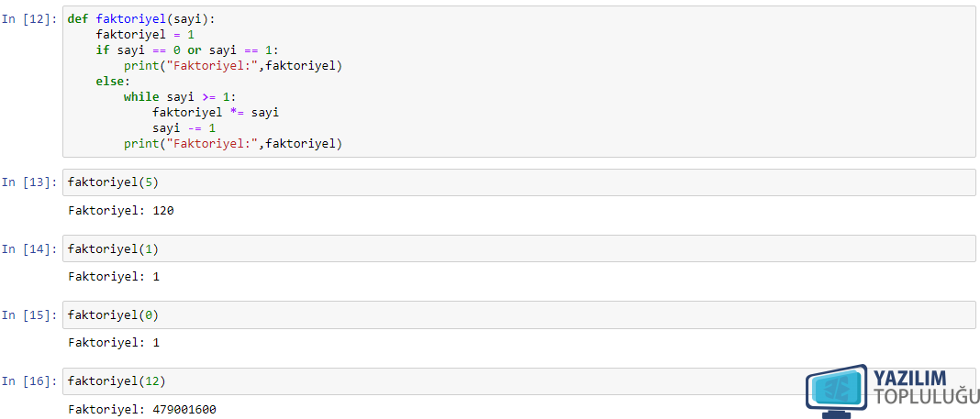Click the 'sayi -= 1' code line
The image size is (980, 419).
point(184,128)
